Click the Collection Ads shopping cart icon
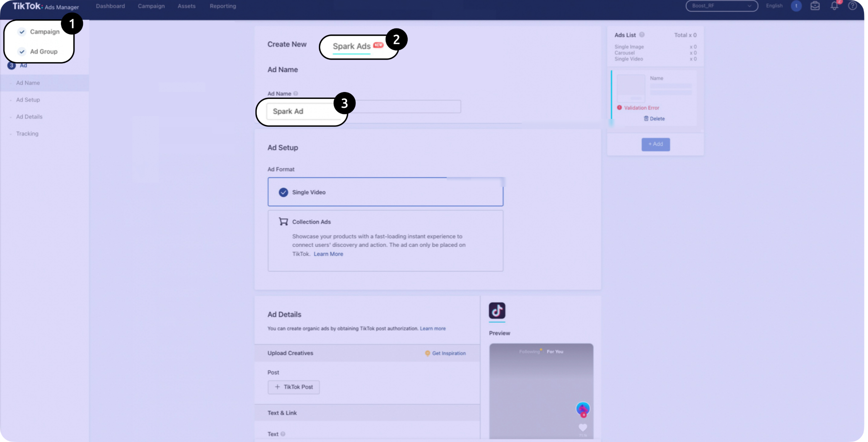 click(283, 221)
